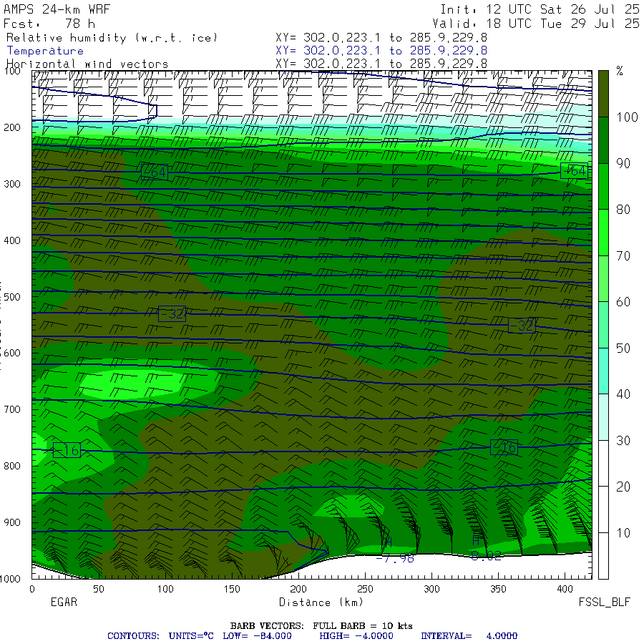Click the right -32 temperature contour label
Screen dimensions: 644x644
pyautogui.click(x=522, y=326)
